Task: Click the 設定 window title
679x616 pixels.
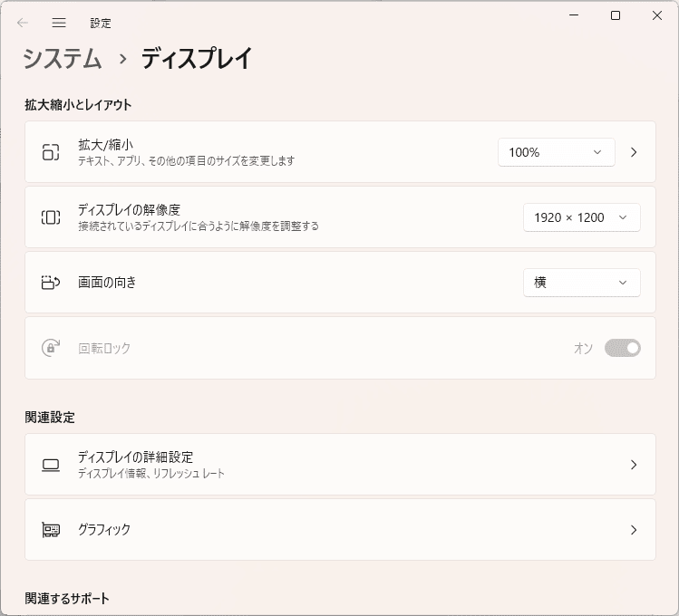Action: tap(101, 23)
